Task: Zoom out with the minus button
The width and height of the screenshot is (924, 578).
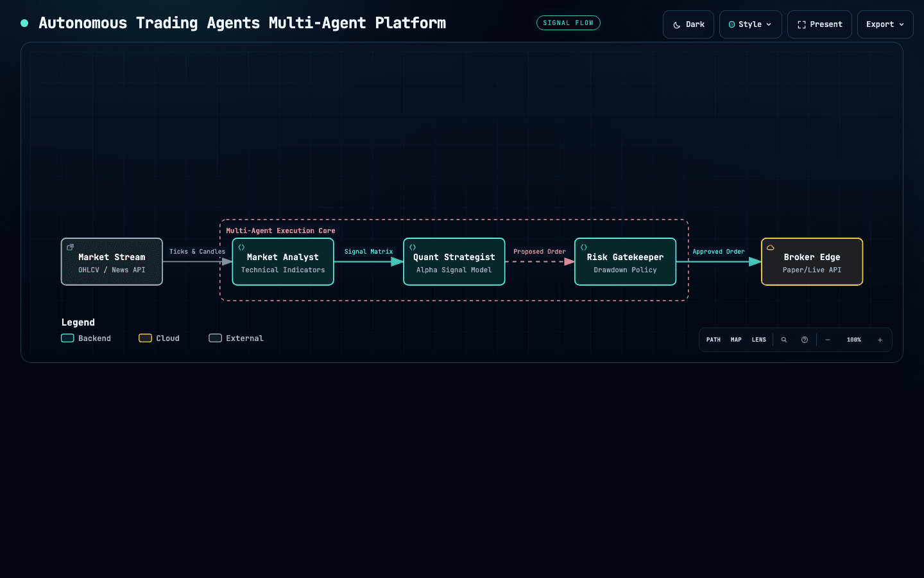Action: 828,340
